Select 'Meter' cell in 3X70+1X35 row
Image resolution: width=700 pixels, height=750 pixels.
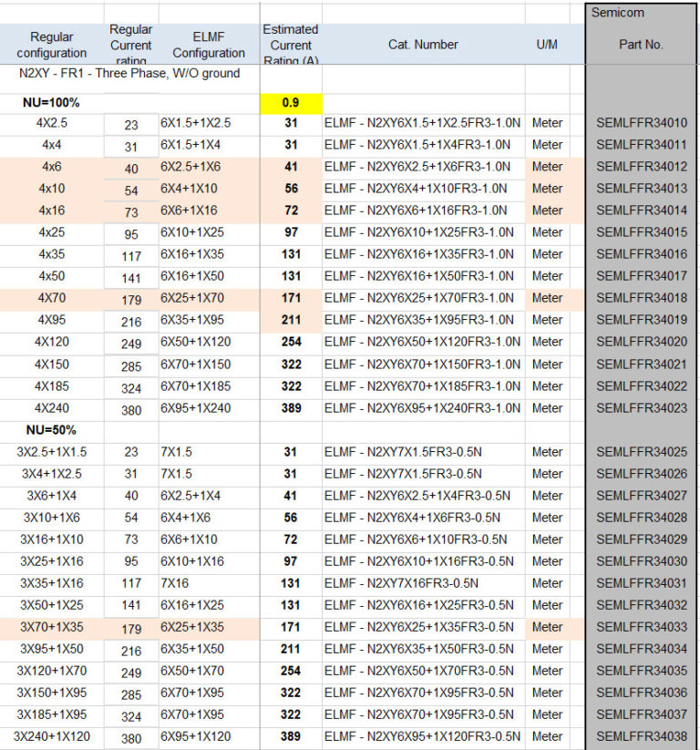coord(548,627)
